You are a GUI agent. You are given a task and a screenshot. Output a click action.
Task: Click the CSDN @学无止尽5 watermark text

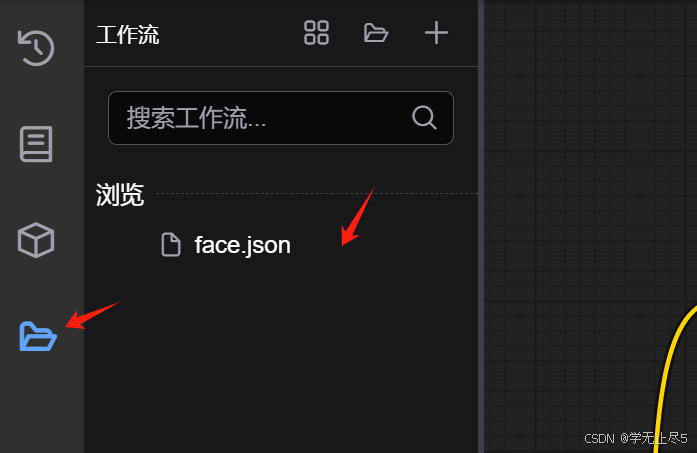coord(636,438)
